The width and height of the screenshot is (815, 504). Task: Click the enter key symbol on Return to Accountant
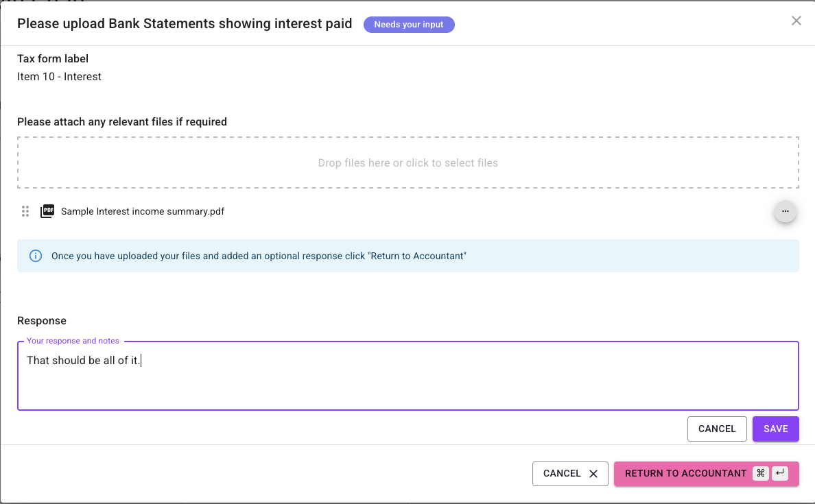click(780, 473)
